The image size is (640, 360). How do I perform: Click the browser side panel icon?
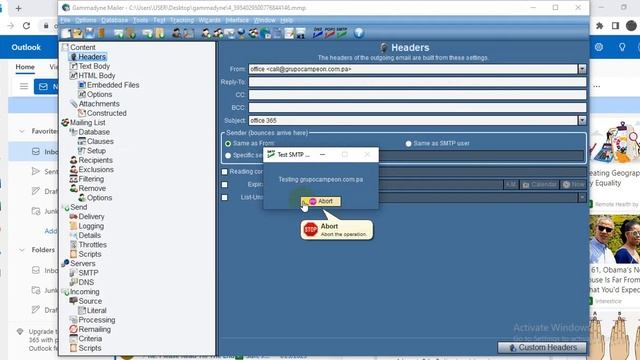click(615, 26)
